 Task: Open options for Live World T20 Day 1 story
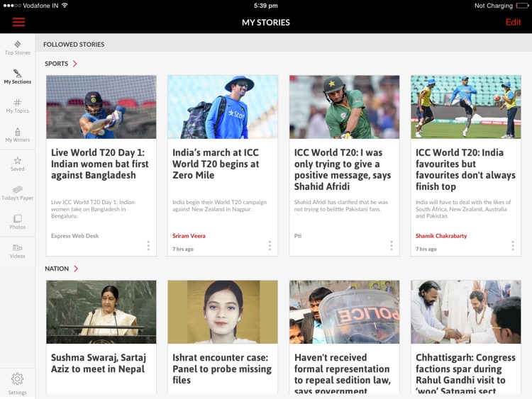click(x=148, y=246)
